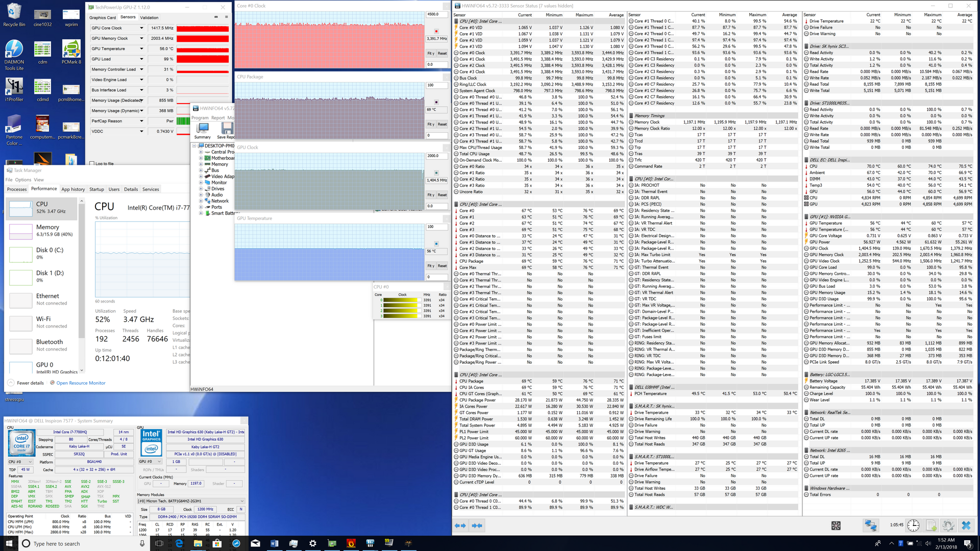Viewport: 980px width, 551px height.
Task: Open PCMark 8 desktop shortcut
Action: 71,52
